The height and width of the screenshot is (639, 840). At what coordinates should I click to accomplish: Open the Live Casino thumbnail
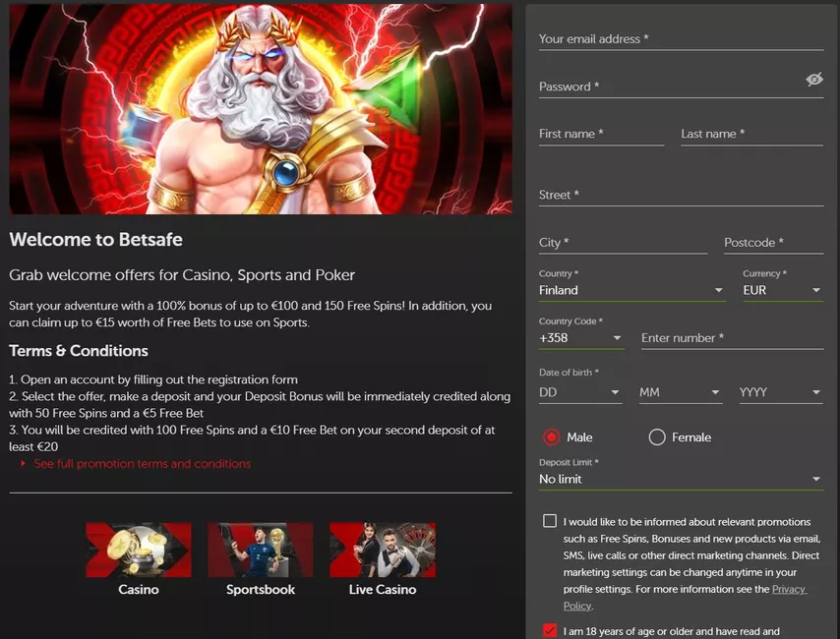tap(383, 551)
